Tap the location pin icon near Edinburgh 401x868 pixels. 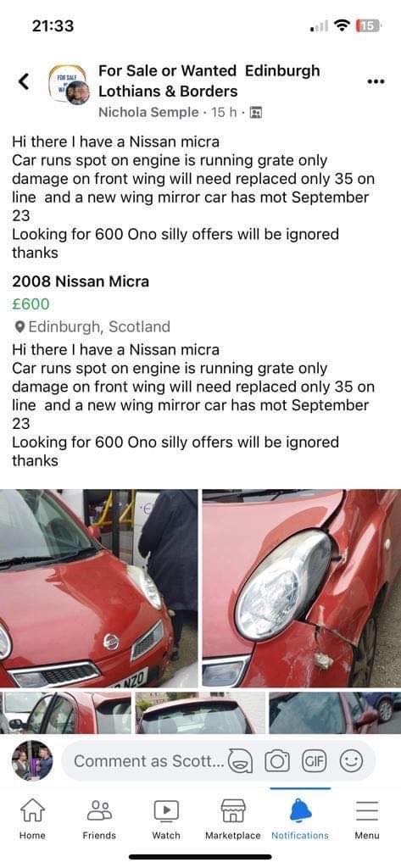point(19,327)
